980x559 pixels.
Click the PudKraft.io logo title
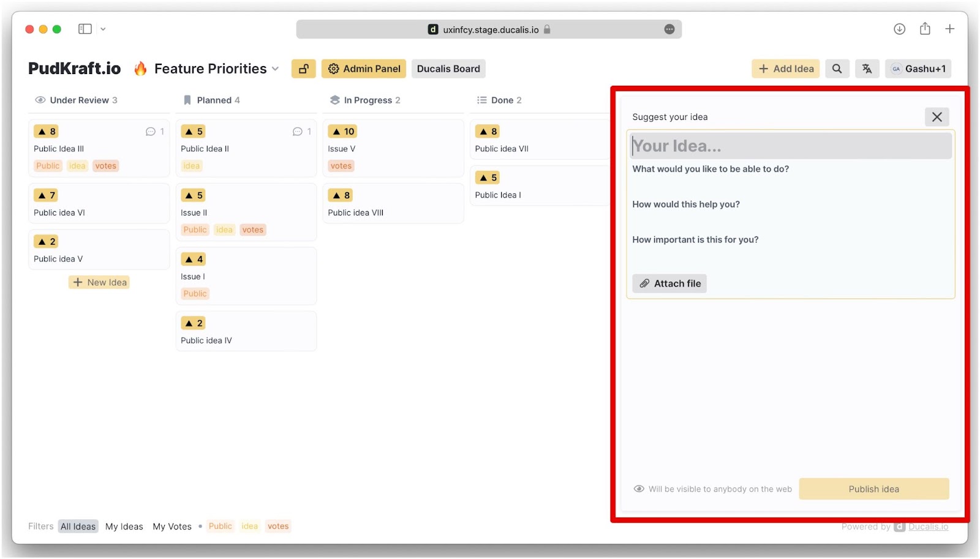click(x=75, y=69)
